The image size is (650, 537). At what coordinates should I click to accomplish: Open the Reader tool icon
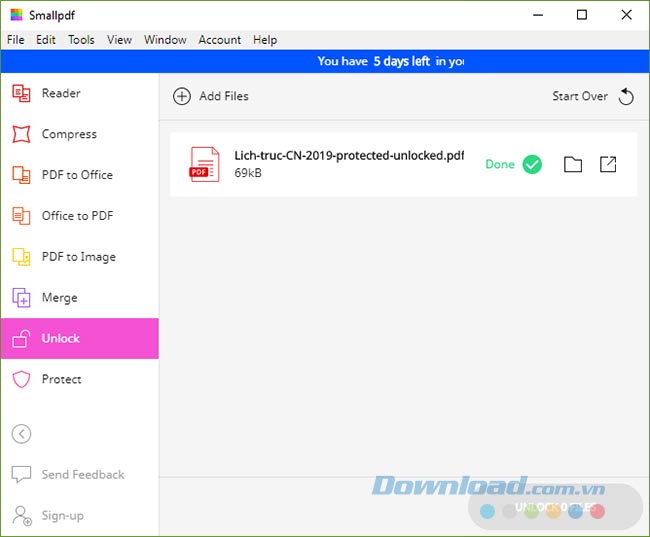(21, 93)
